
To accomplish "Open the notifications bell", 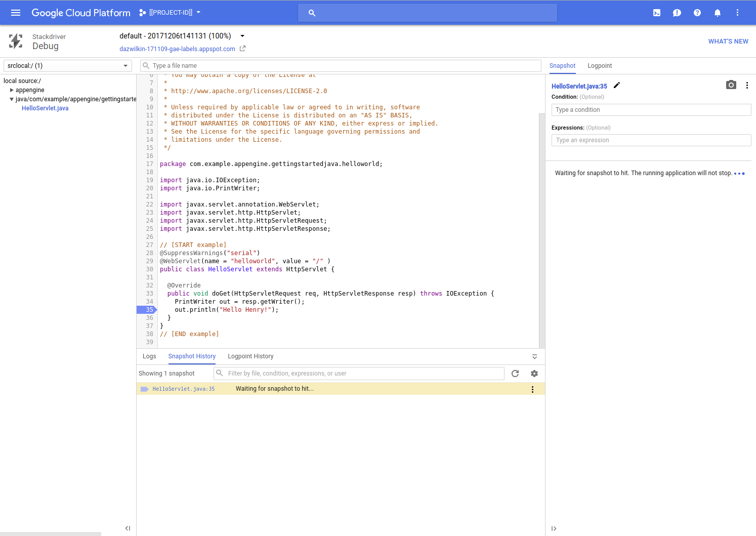I will 717,13.
